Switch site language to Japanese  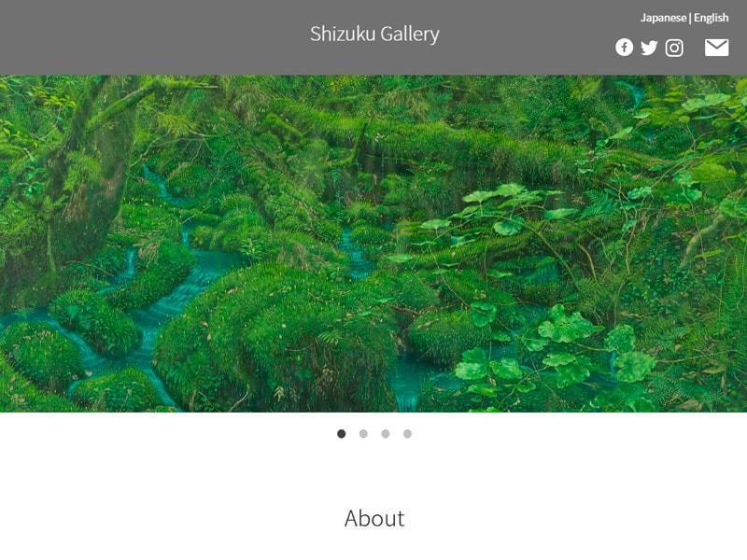pyautogui.click(x=663, y=18)
